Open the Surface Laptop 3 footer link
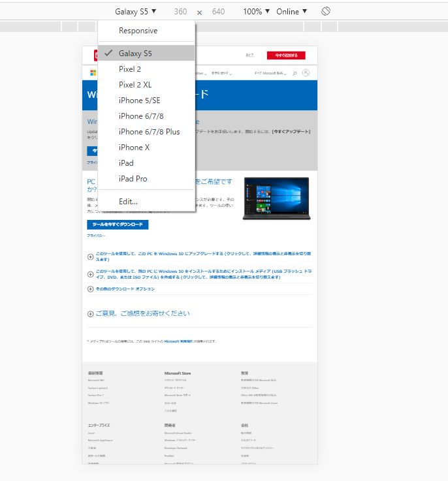 click(x=98, y=388)
